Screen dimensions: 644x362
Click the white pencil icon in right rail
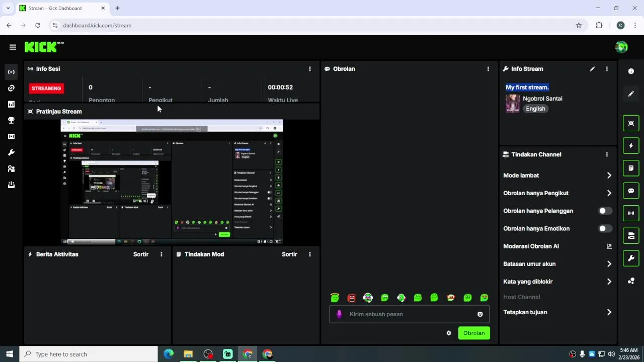point(631,94)
